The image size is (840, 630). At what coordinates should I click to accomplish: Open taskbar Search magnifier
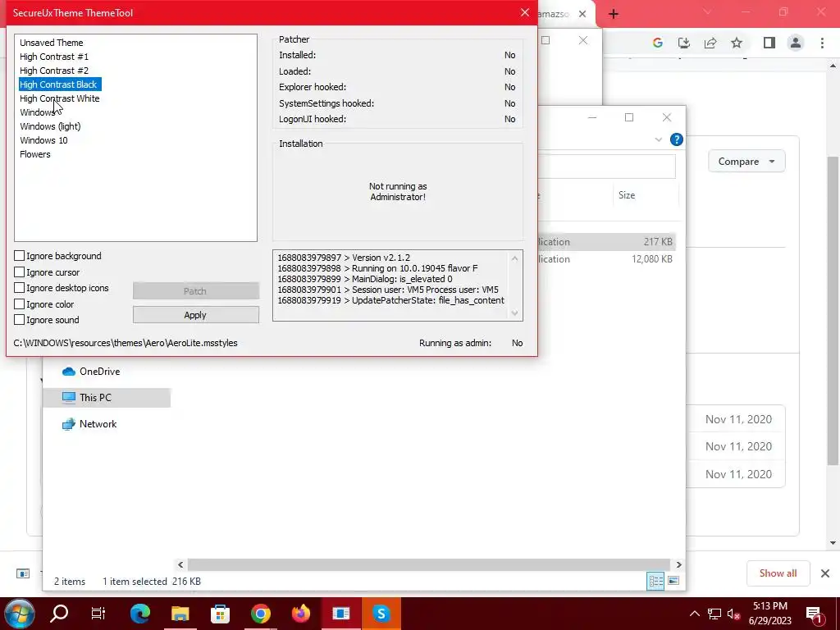59,614
